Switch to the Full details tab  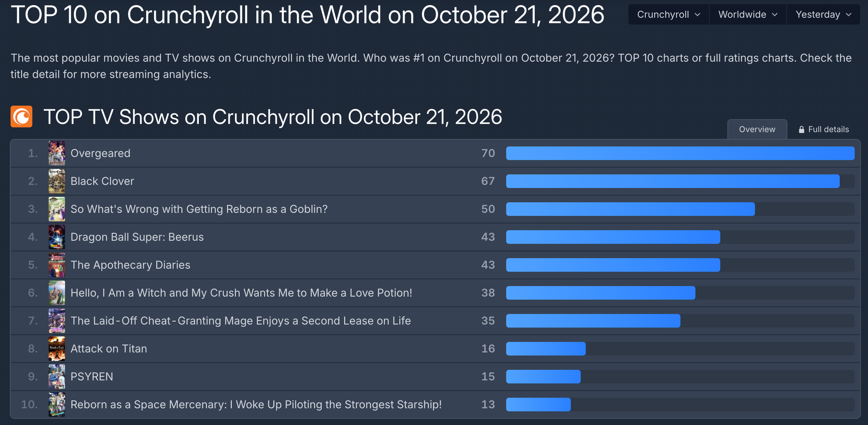click(x=824, y=129)
